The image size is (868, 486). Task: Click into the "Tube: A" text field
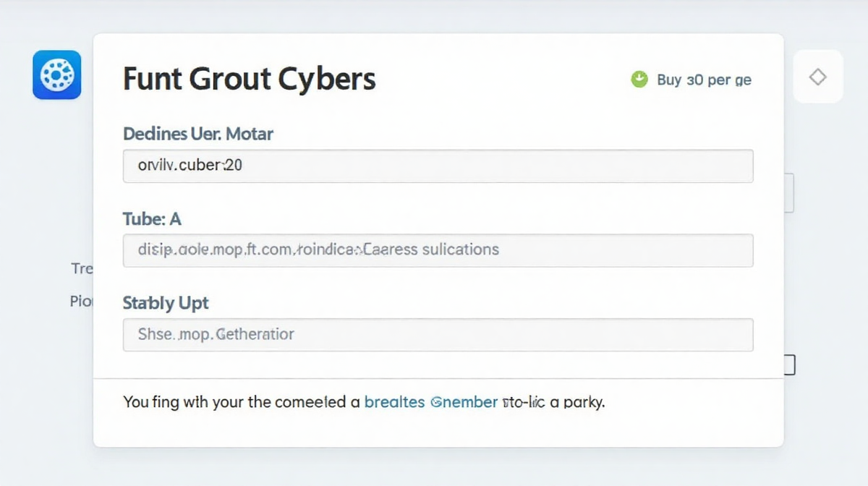[x=438, y=250]
